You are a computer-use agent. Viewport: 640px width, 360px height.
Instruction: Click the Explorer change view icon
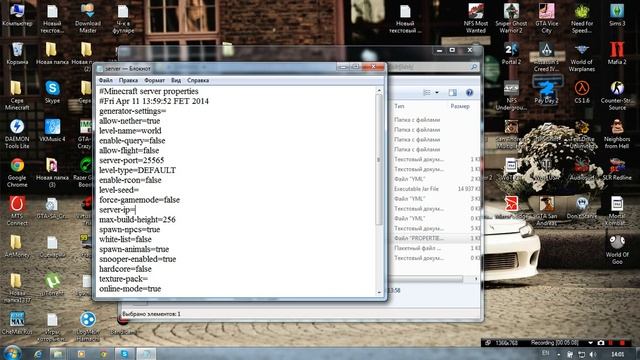pyautogui.click(x=427, y=93)
